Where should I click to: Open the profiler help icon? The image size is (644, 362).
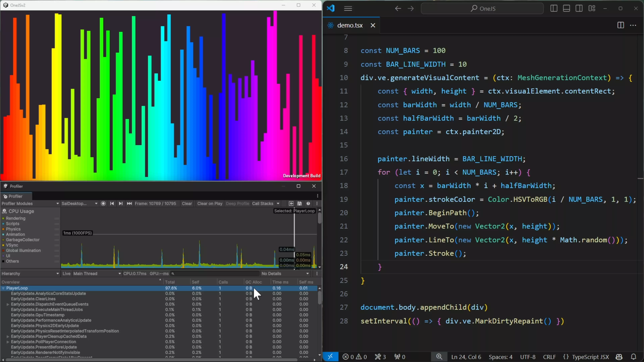point(308,204)
